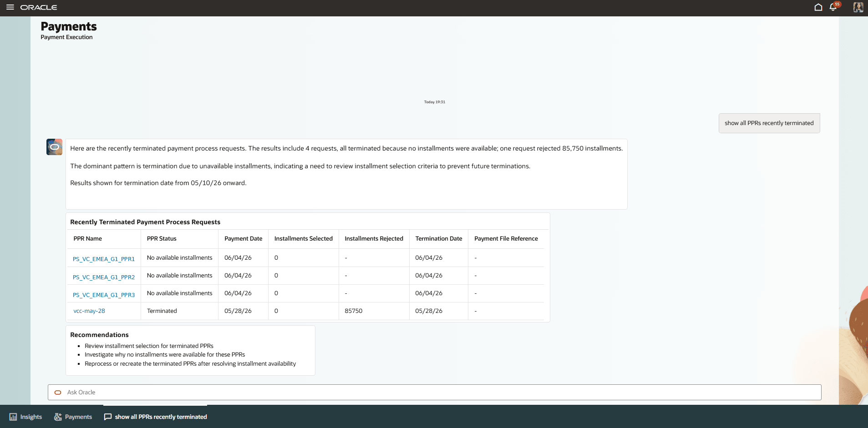Click the Payment Execution subtitle
868x428 pixels.
66,37
